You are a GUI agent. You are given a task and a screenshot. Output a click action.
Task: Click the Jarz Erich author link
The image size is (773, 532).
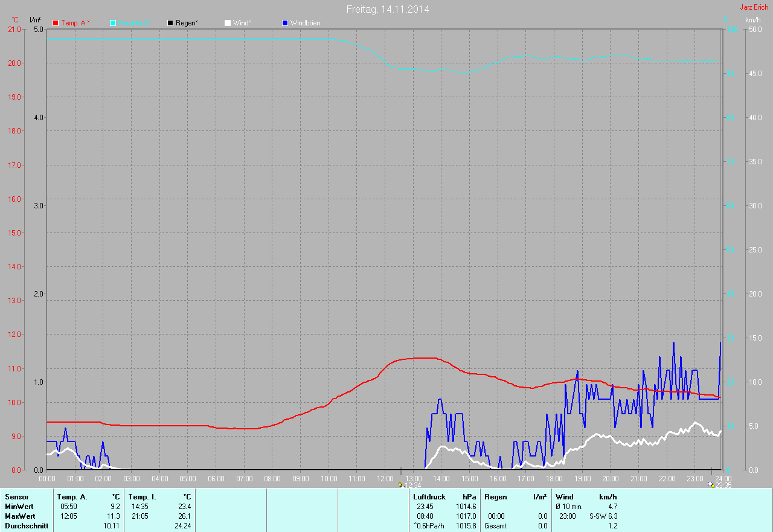(754, 7)
